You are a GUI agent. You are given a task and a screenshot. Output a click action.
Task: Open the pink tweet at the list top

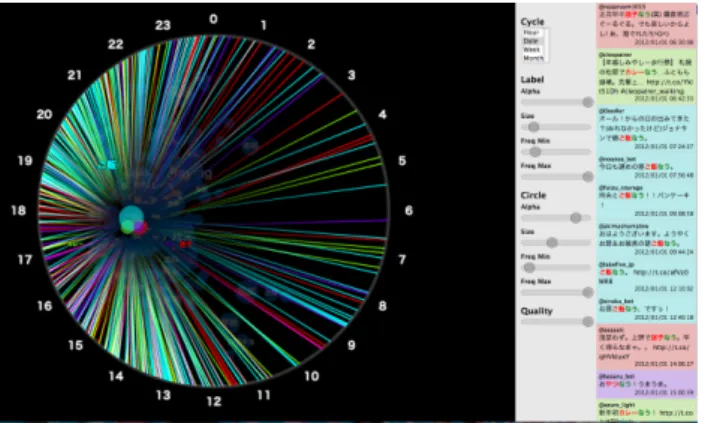coord(646,25)
